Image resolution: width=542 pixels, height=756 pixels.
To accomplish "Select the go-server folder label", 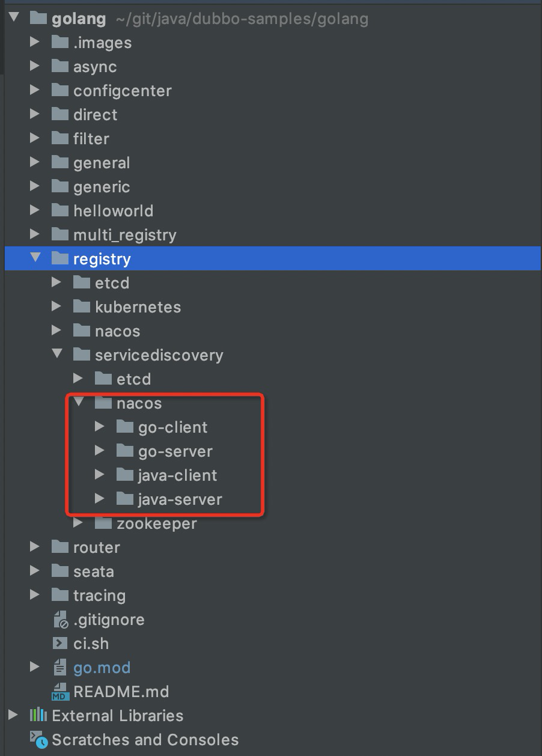I will [x=175, y=451].
